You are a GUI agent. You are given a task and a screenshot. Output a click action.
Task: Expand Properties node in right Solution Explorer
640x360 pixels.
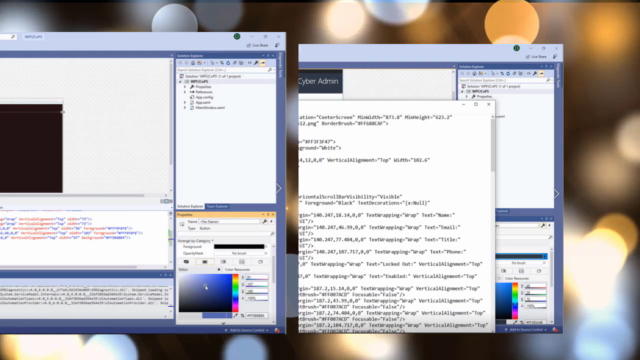pyautogui.click(x=467, y=96)
